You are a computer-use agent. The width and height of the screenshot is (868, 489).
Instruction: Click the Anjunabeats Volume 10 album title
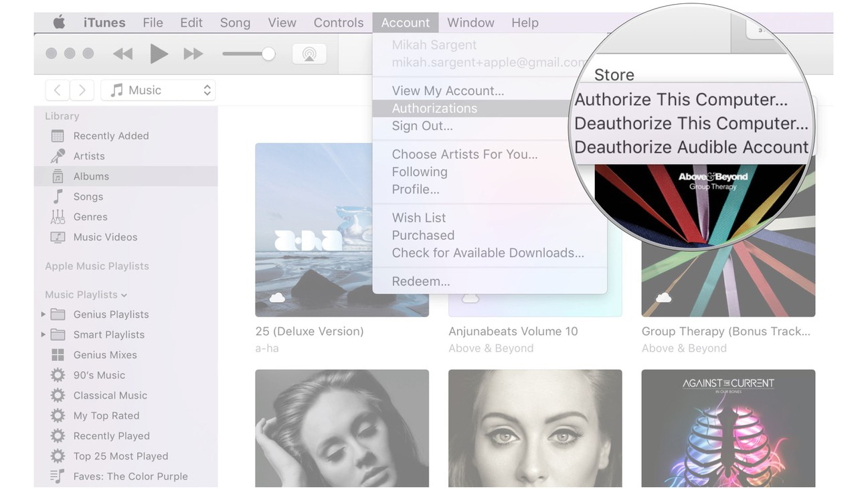point(513,331)
